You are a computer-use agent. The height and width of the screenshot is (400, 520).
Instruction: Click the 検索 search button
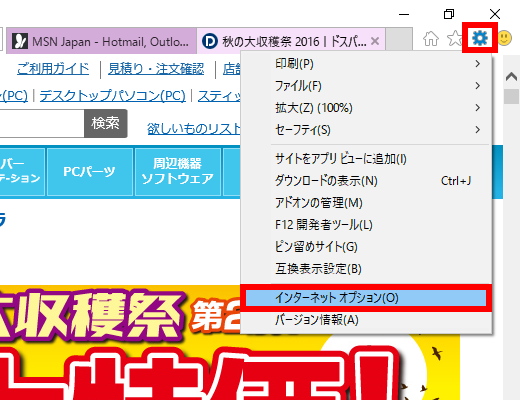point(106,123)
